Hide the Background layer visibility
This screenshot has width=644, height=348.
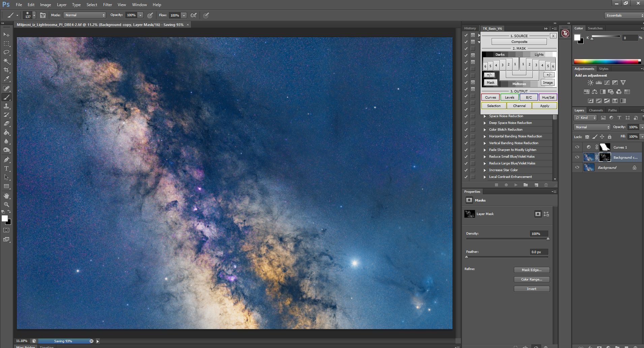point(577,167)
